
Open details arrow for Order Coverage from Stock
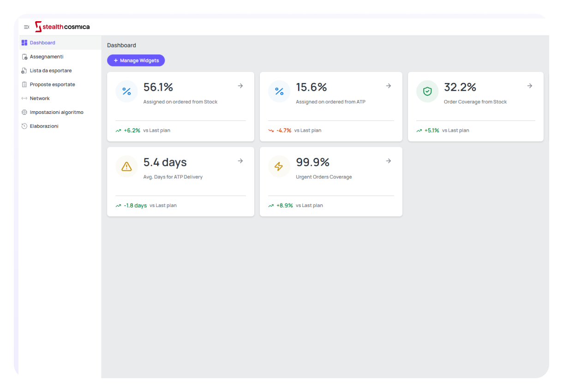click(530, 86)
